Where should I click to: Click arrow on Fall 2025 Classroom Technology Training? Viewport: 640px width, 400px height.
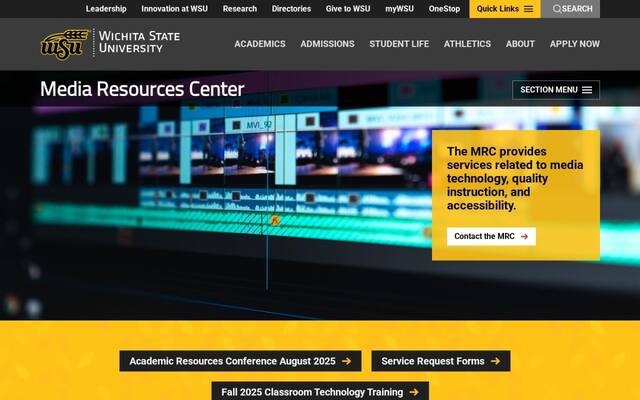pos(414,392)
